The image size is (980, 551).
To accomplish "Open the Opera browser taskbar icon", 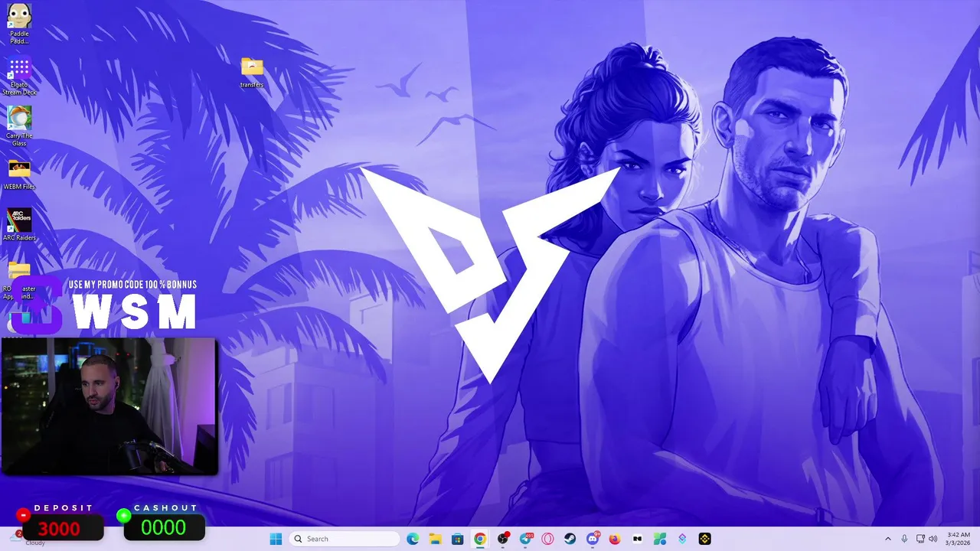I will pos(547,539).
